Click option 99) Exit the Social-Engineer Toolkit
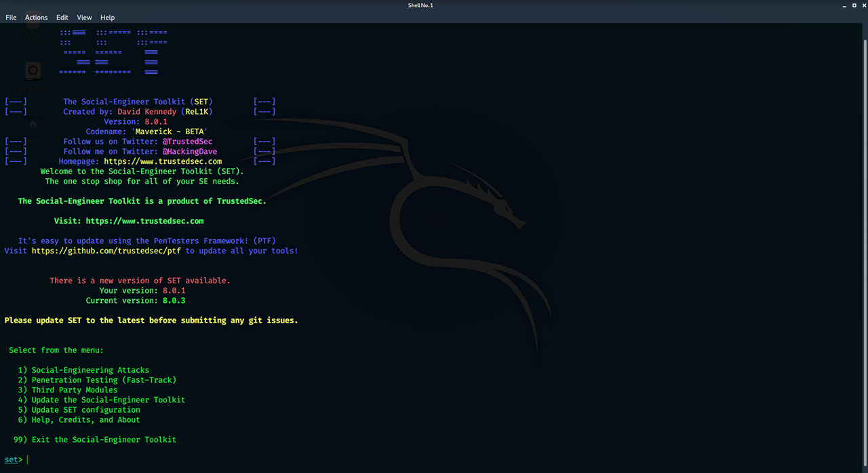The image size is (868, 473). click(x=95, y=440)
